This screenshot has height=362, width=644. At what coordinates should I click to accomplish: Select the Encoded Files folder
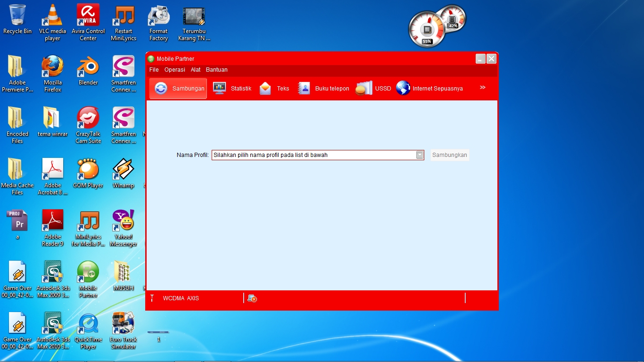point(17,125)
